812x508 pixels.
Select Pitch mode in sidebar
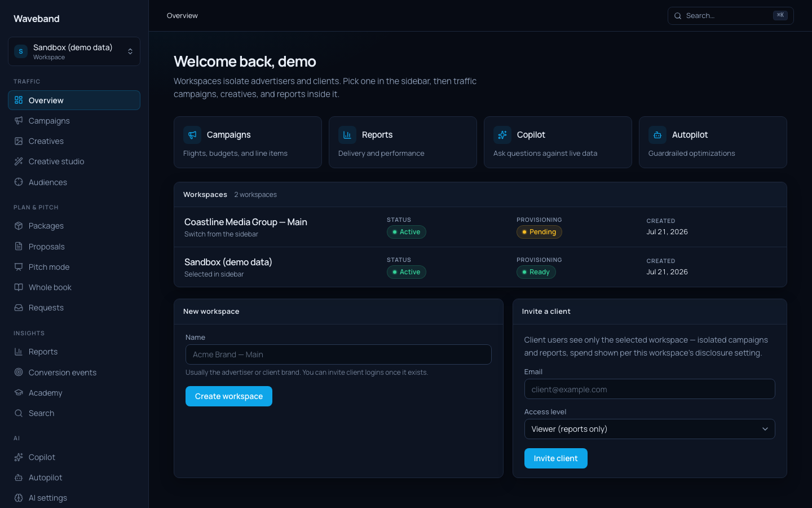click(x=74, y=267)
